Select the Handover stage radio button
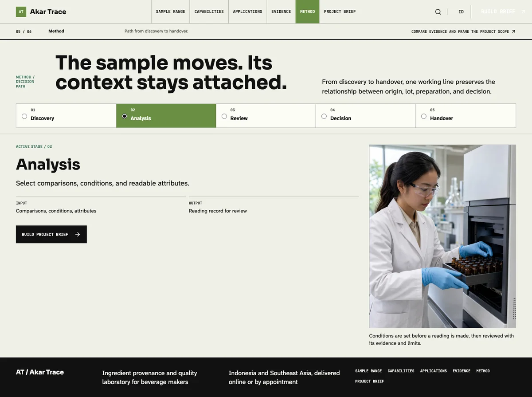532x397 pixels. click(x=424, y=116)
